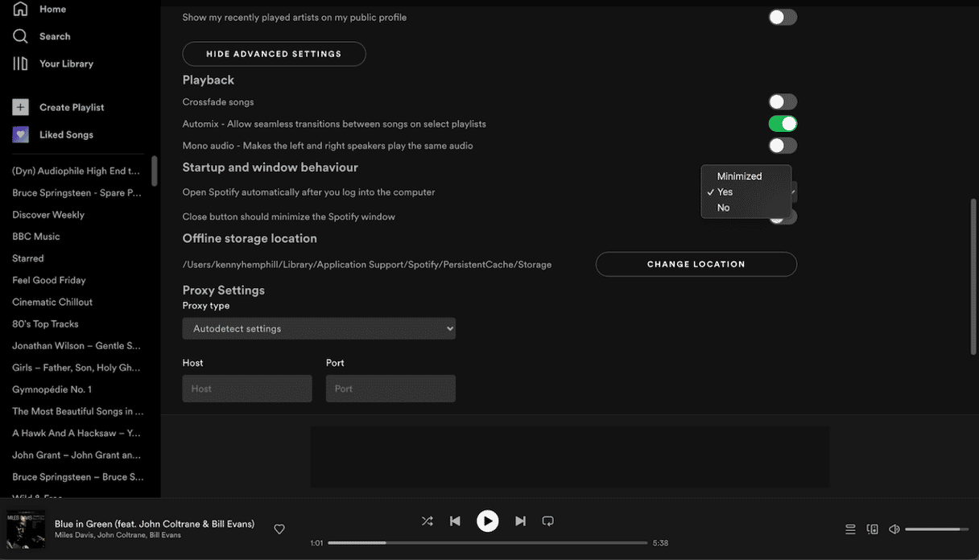Open Your Library from the sidebar
979x560 pixels.
click(66, 63)
